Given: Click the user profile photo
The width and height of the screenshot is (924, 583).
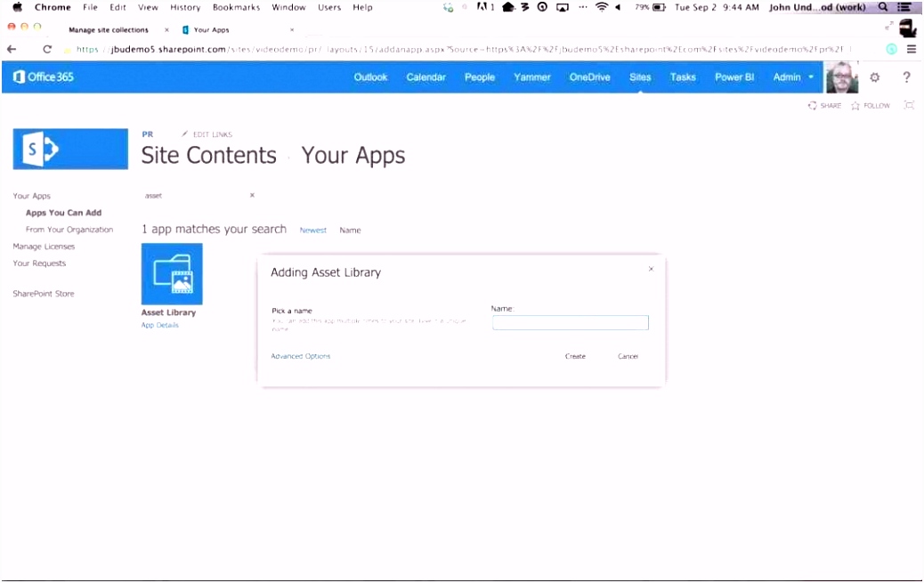Looking at the screenshot, I should coord(841,77).
